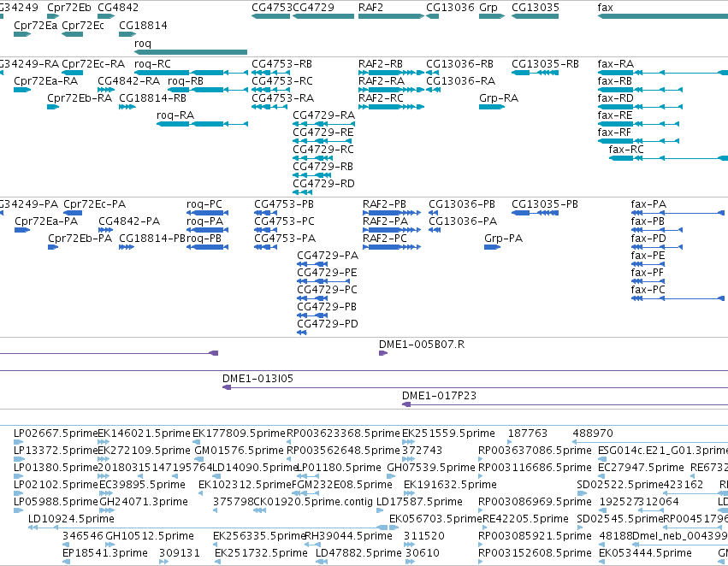Select protein CG13036-PB

coord(433,213)
